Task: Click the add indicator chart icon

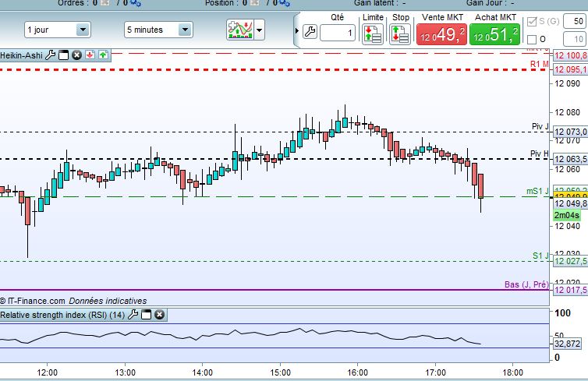Action: [x=240, y=30]
